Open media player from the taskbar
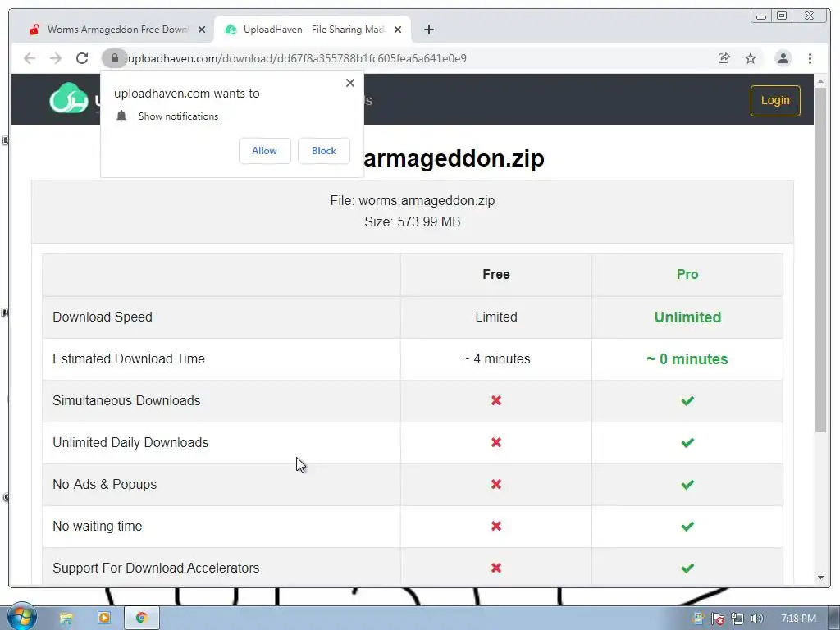The image size is (840, 630). coord(104,619)
